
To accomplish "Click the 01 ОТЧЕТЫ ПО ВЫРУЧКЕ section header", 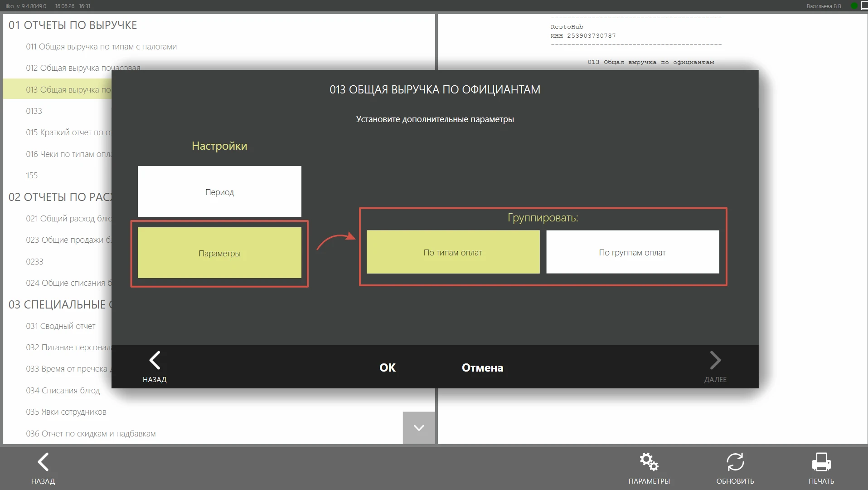I will tap(73, 25).
